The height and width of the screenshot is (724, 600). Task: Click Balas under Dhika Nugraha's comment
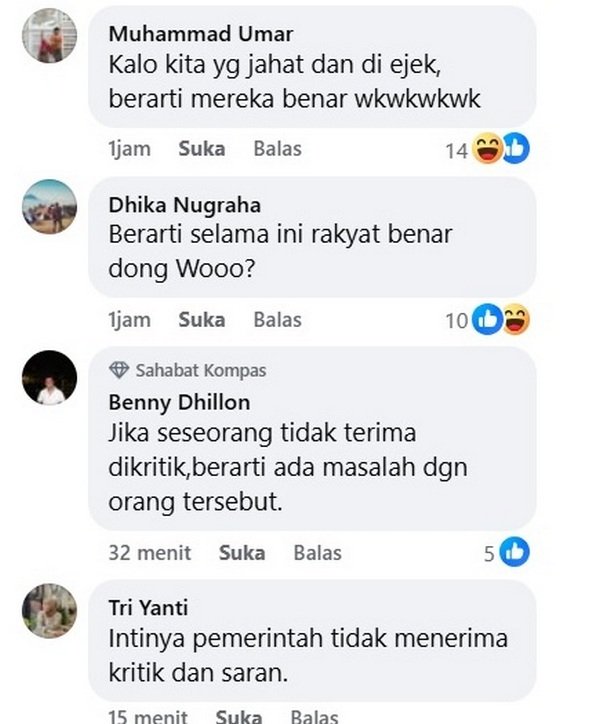coord(278,320)
